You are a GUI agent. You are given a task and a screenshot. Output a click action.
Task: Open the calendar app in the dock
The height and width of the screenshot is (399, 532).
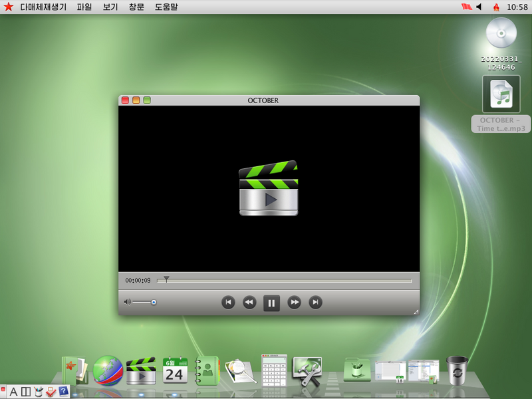175,370
